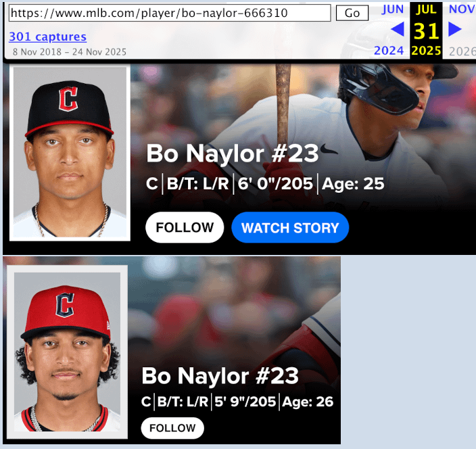Click the next capture blue right arrow
476x449 pixels.
[455, 29]
